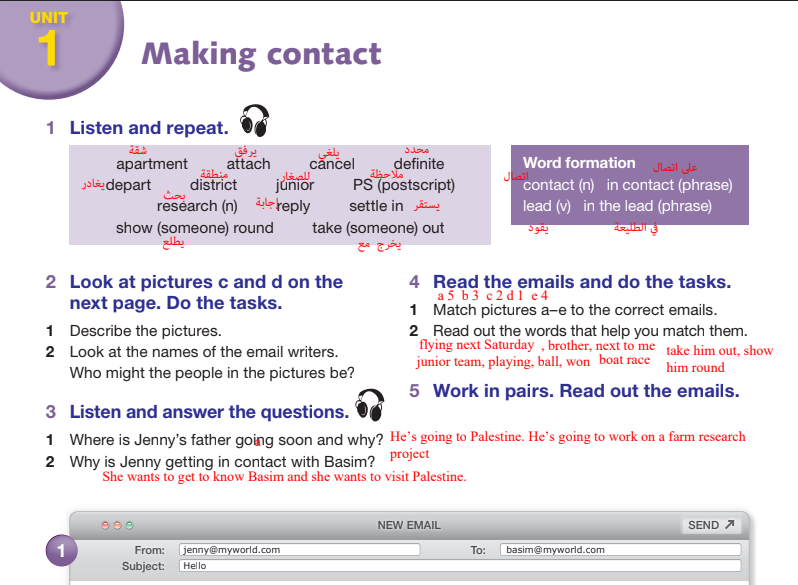The image size is (798, 585).
Task: Click the Work in pairs heading
Action: pos(586,391)
